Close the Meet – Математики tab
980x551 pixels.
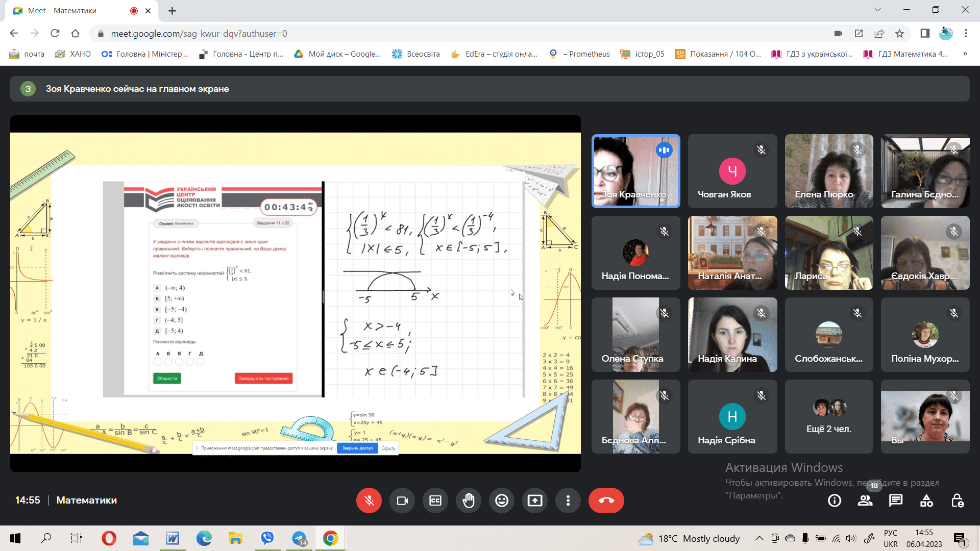tap(148, 11)
